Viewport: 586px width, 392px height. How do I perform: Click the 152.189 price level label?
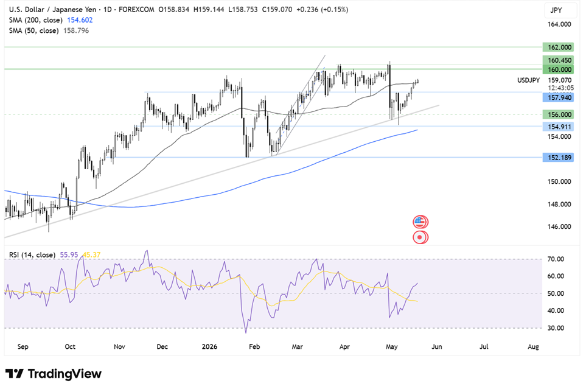[558, 157]
